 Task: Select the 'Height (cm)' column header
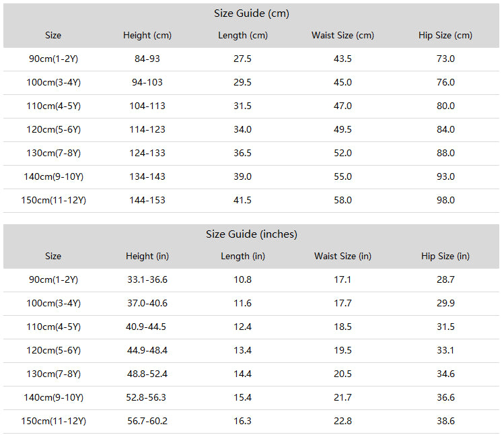coord(147,36)
